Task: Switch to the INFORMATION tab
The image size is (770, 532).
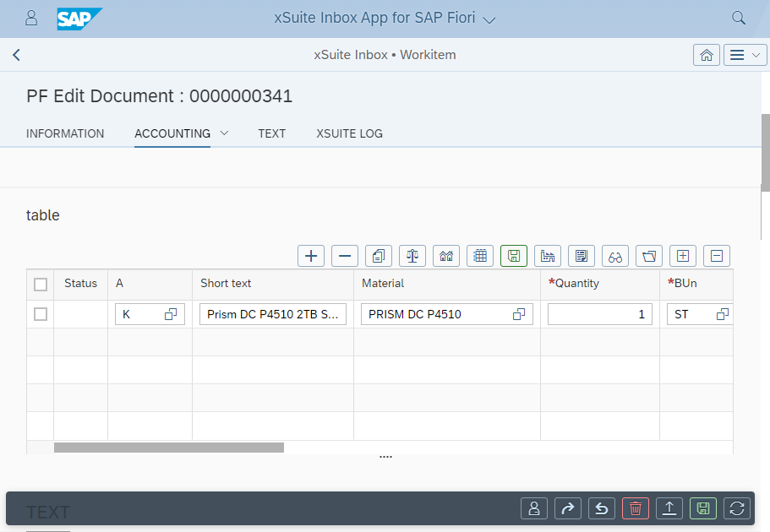Action: click(65, 133)
